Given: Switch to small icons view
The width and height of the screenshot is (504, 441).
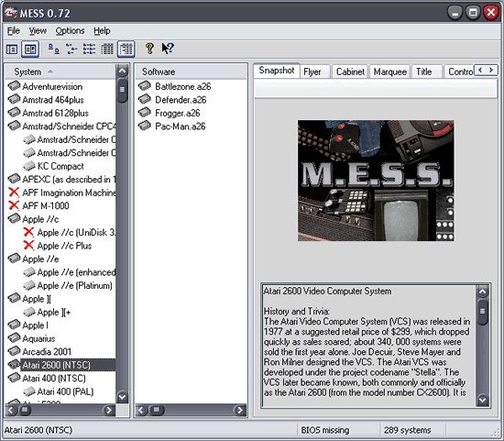Looking at the screenshot, I should 71,50.
